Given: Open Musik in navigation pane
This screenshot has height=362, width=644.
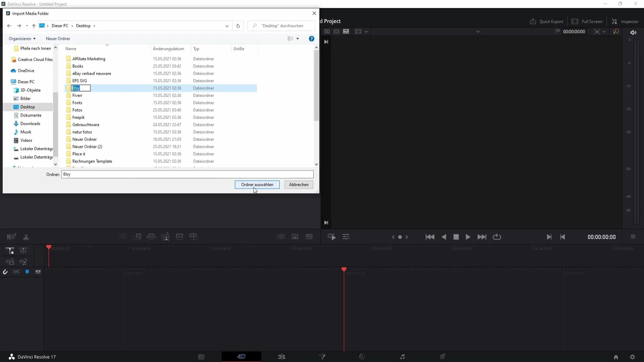Looking at the screenshot, I should (25, 132).
